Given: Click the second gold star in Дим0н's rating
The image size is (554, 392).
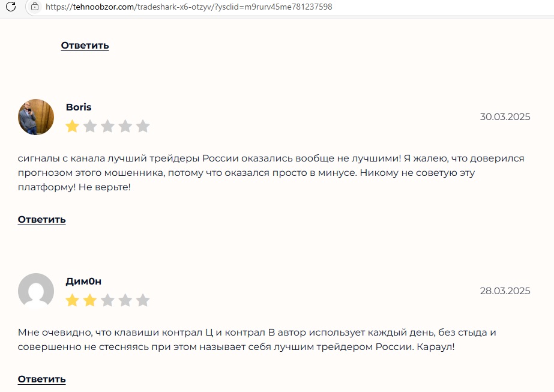Looking at the screenshot, I should click(x=90, y=300).
